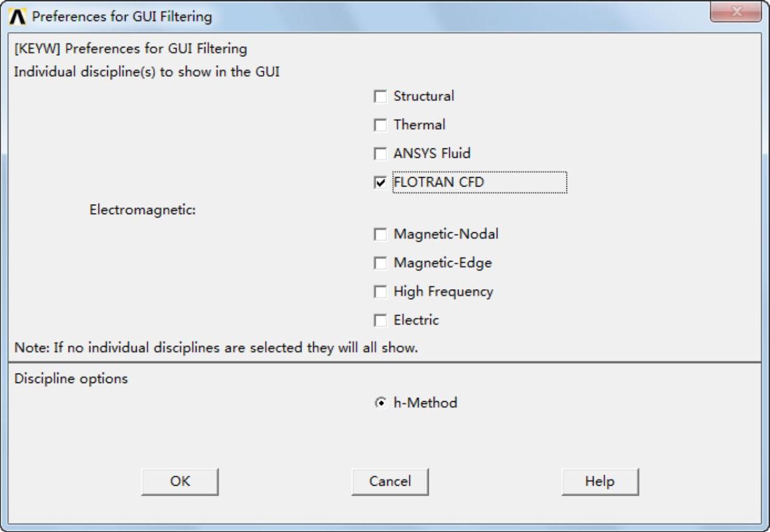Screen dimensions: 770x532
Task: Click the ANSYS logo icon in title bar
Action: [18, 17]
